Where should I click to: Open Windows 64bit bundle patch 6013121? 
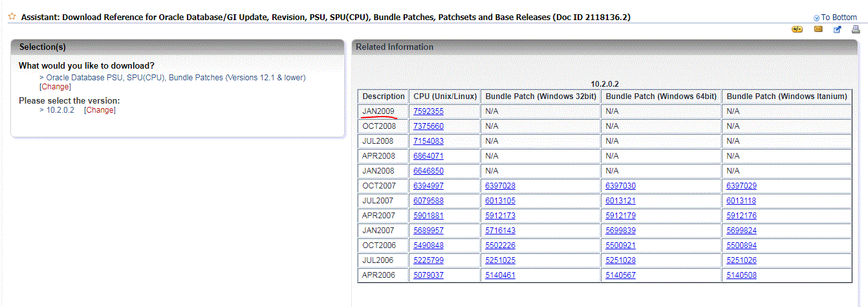pos(620,201)
